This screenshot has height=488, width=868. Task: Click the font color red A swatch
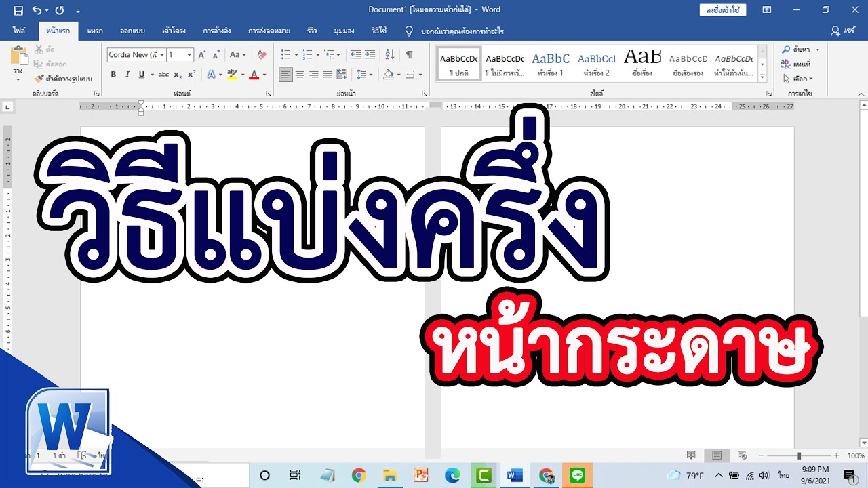254,75
